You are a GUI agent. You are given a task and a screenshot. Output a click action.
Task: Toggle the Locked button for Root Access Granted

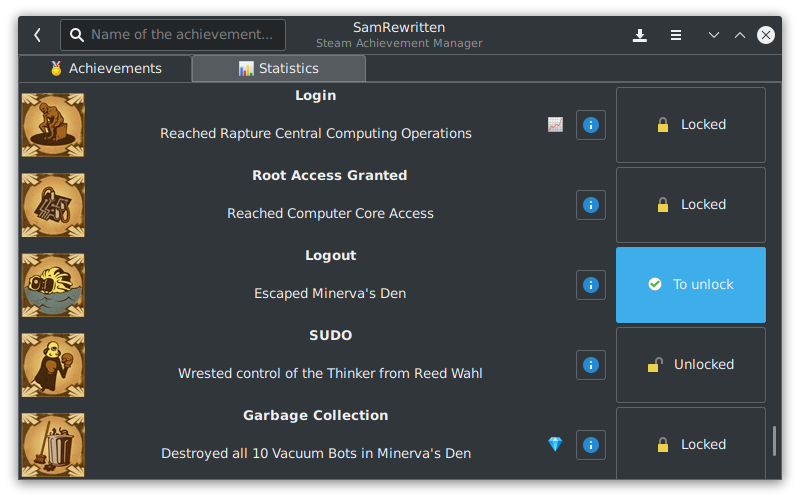(691, 205)
